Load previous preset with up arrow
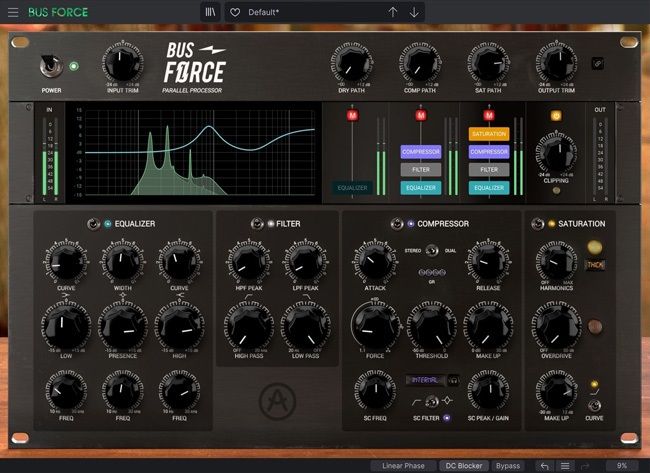The image size is (650, 473). [393, 12]
